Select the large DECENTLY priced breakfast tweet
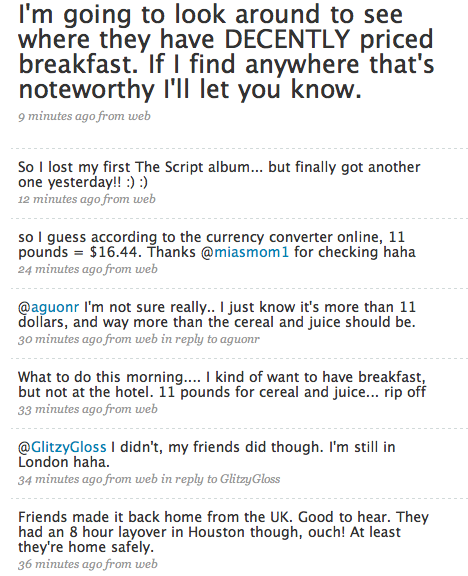The image size is (468, 576). coord(226,52)
